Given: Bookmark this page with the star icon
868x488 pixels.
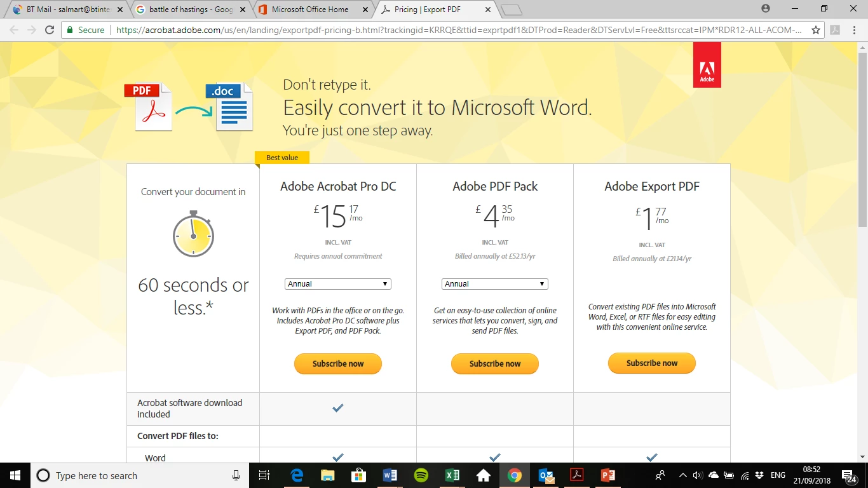Looking at the screenshot, I should point(816,30).
